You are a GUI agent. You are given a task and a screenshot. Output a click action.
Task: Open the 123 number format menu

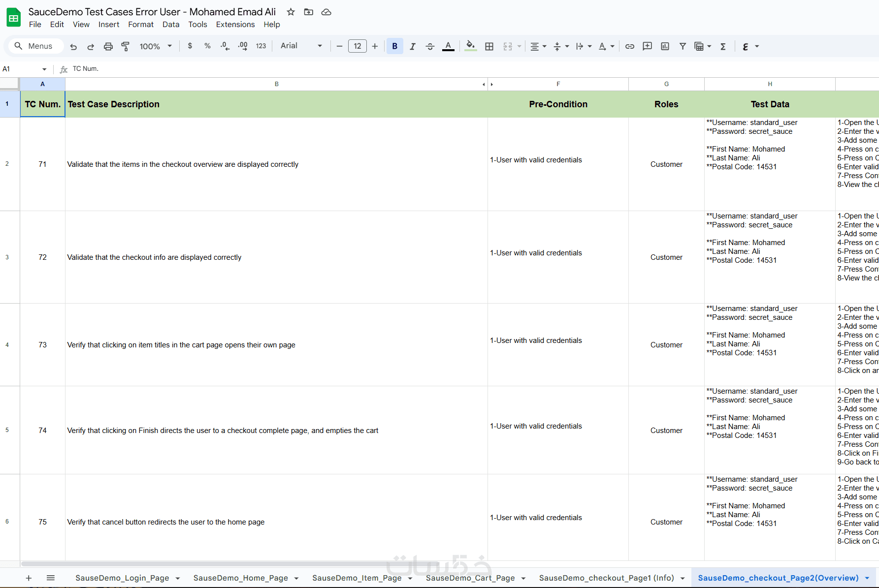[261, 46]
